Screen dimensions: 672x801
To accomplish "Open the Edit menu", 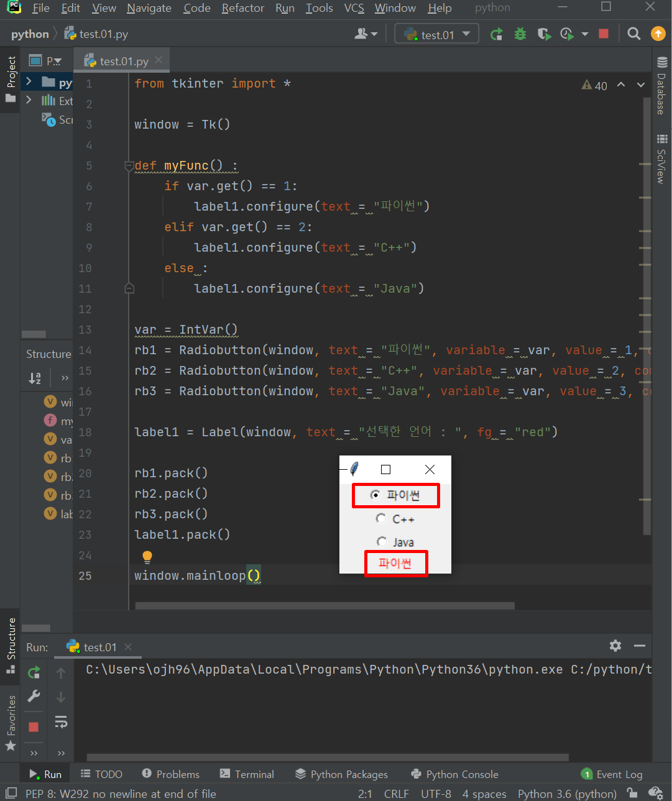I will tap(71, 8).
